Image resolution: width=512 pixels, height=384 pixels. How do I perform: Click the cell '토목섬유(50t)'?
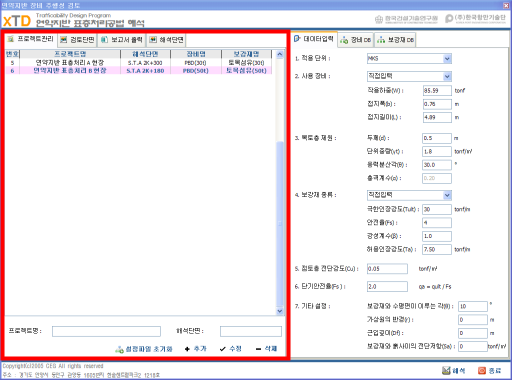(x=246, y=70)
